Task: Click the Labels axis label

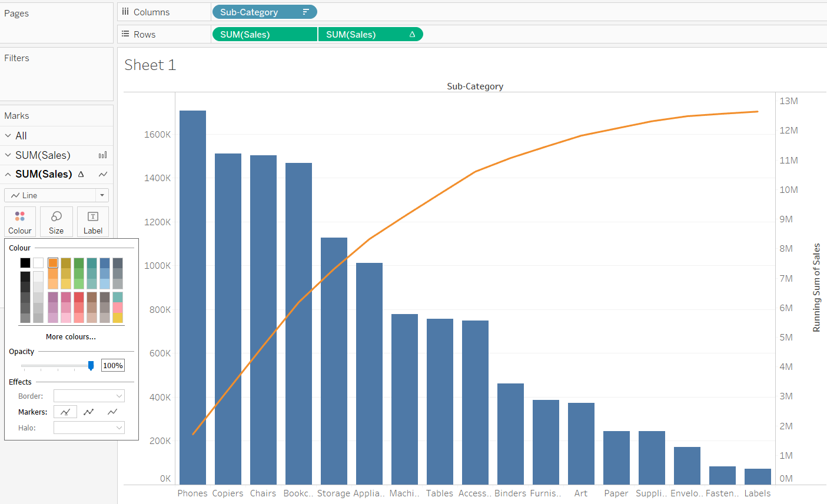Action: [x=758, y=493]
